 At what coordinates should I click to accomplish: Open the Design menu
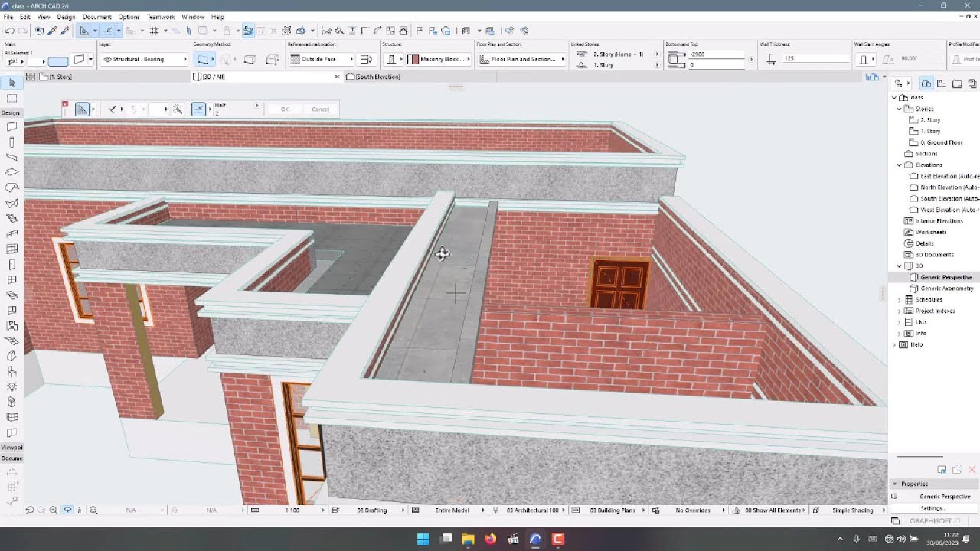[67, 17]
